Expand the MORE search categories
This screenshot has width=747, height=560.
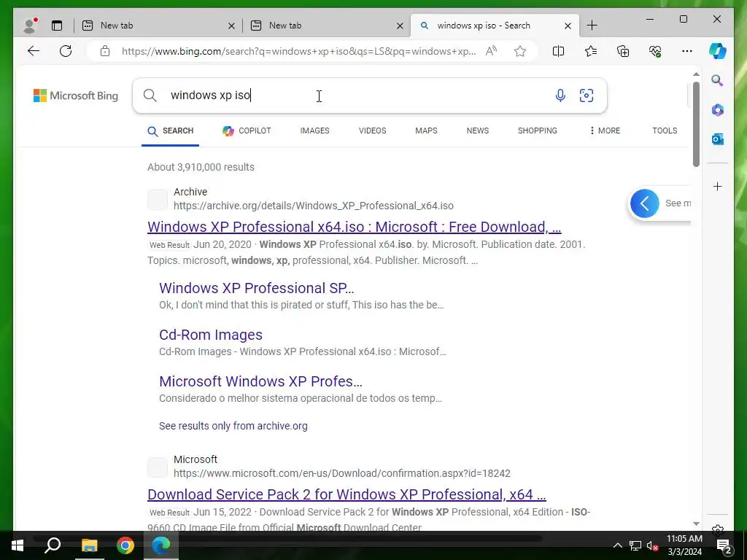point(605,131)
